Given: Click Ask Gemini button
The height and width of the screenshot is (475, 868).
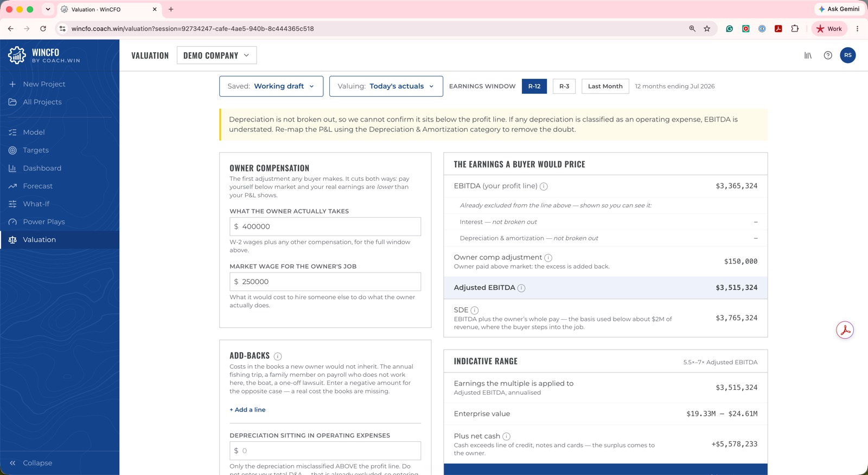Looking at the screenshot, I should [839, 9].
